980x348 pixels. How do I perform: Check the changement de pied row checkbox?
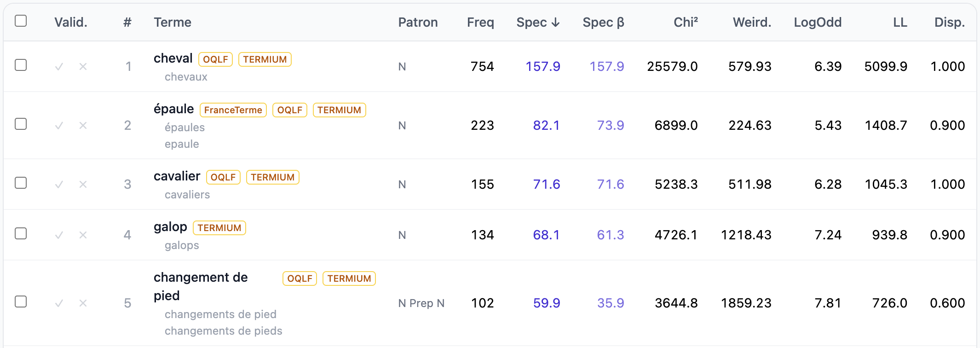(21, 302)
